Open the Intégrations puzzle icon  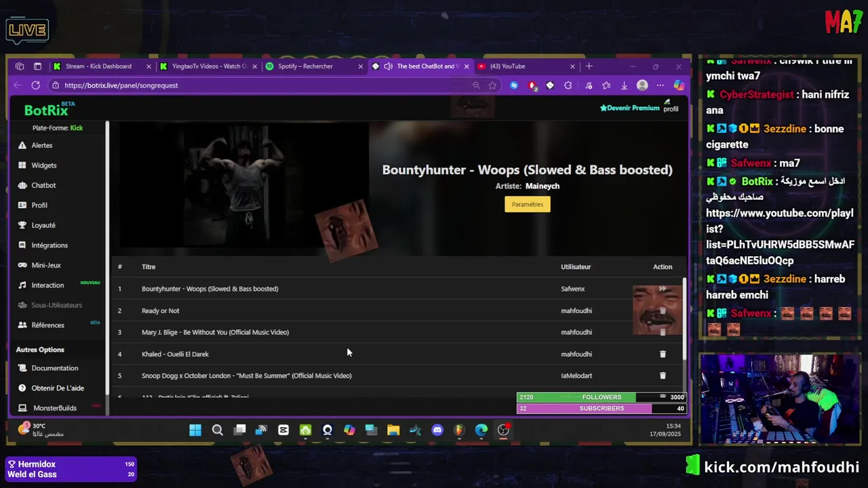22,245
